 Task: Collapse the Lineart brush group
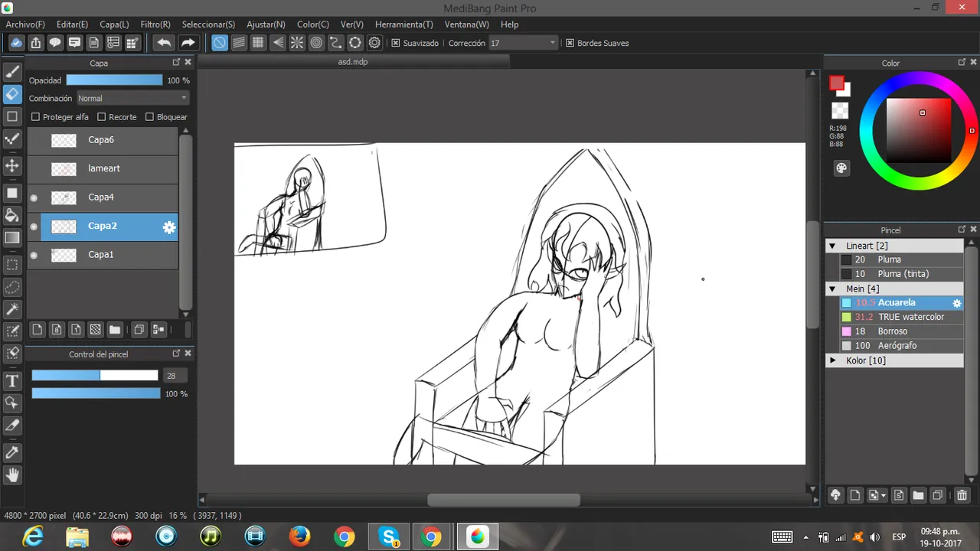[833, 246]
